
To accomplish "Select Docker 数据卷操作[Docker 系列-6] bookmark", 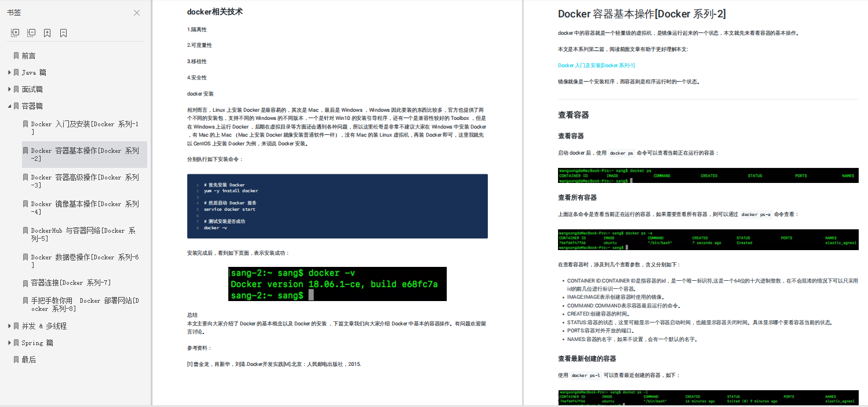I will pyautogui.click(x=85, y=261).
